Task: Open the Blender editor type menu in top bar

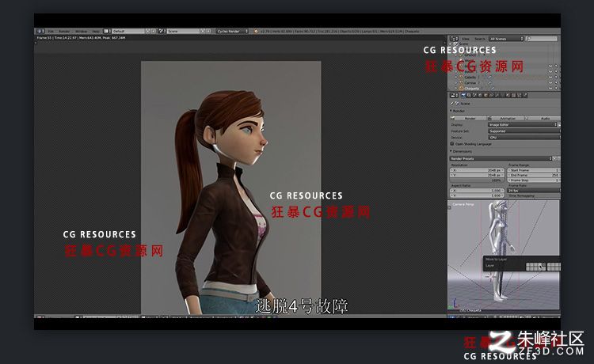Action: pyautogui.click(x=40, y=31)
